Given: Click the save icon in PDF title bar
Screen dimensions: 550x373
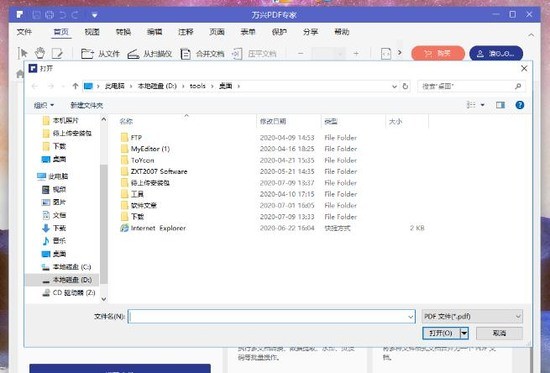Looking at the screenshot, I should pos(36,15).
